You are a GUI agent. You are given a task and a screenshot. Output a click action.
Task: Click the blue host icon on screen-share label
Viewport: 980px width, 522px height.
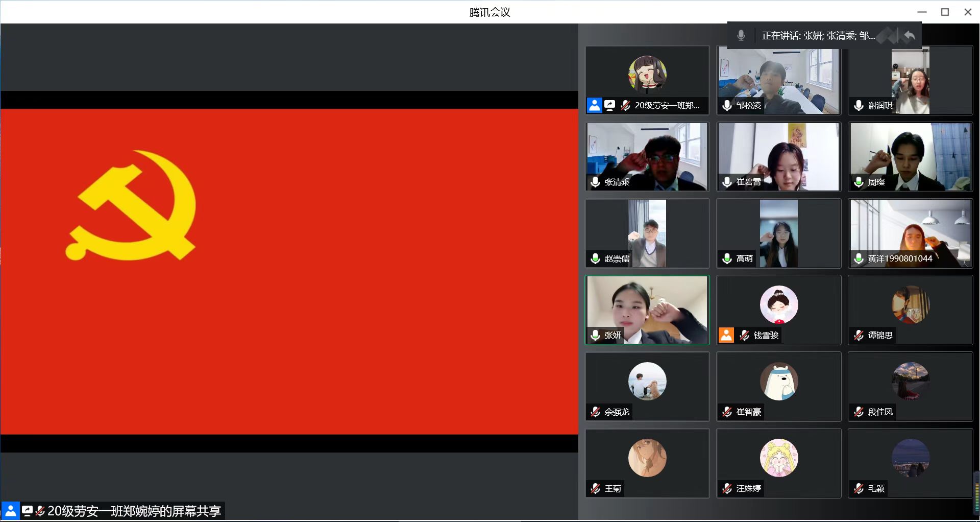[x=10, y=511]
